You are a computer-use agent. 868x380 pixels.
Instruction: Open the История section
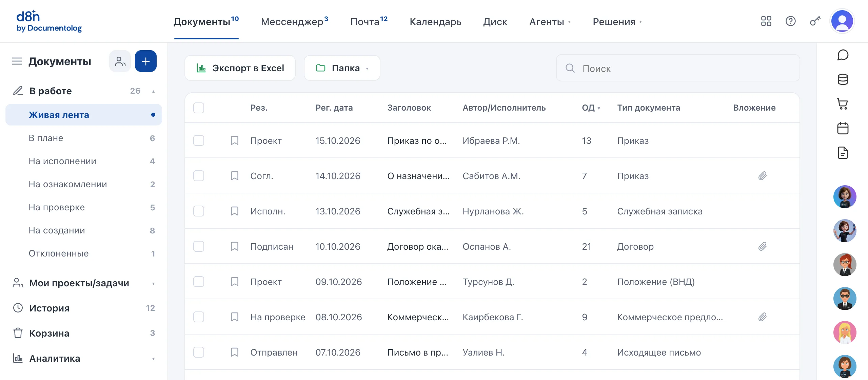84,308
